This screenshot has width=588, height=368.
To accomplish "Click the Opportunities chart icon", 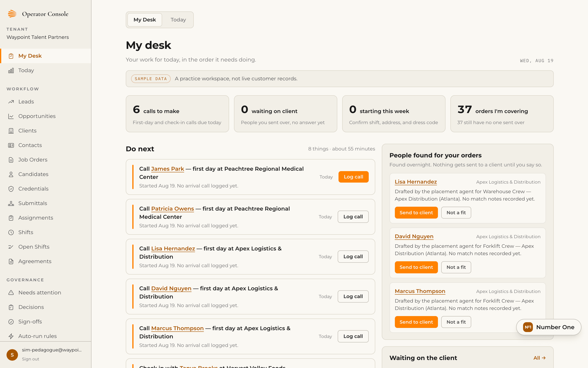I will [11, 116].
